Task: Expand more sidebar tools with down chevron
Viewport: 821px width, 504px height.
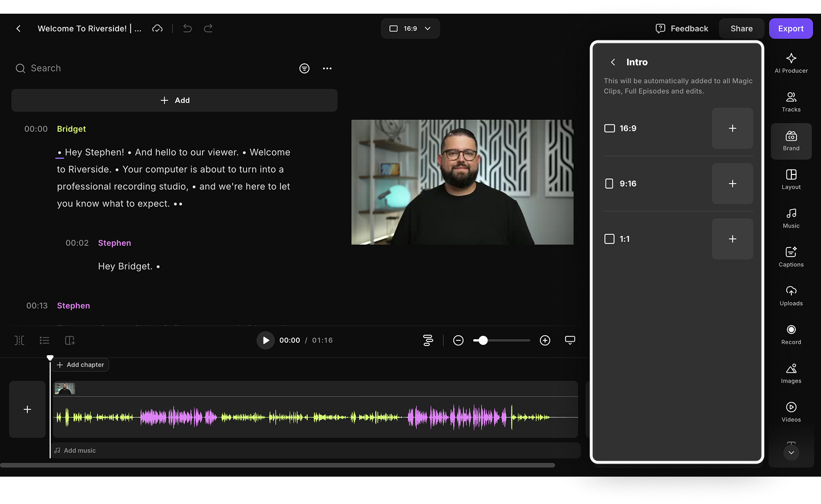Action: pyautogui.click(x=791, y=453)
